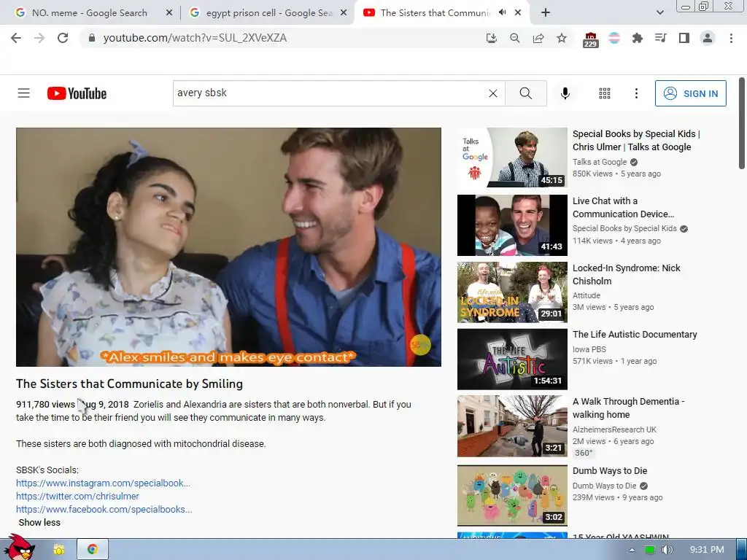The height and width of the screenshot is (560, 747).
Task: Open the Extensions puzzle piece menu
Action: [638, 38]
